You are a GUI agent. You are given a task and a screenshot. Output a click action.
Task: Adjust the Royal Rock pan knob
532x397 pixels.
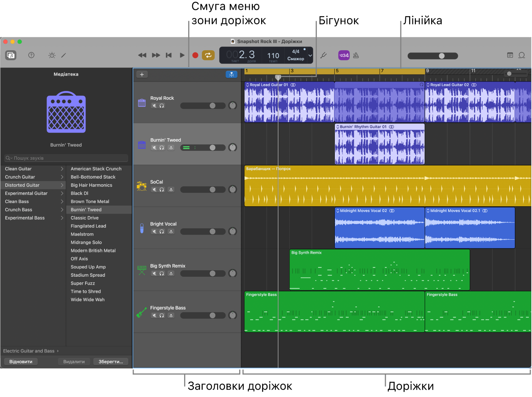pos(233,106)
